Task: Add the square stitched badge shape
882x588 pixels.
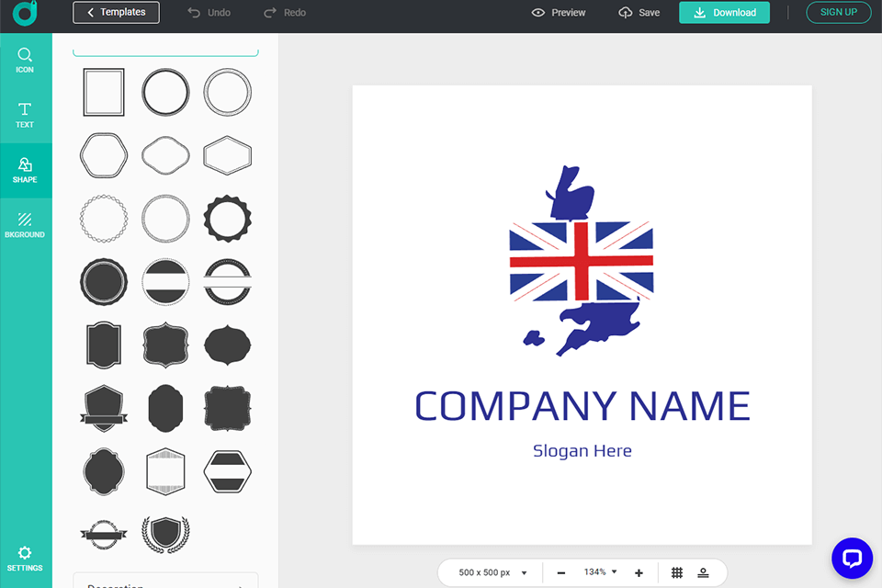Action: click(227, 409)
